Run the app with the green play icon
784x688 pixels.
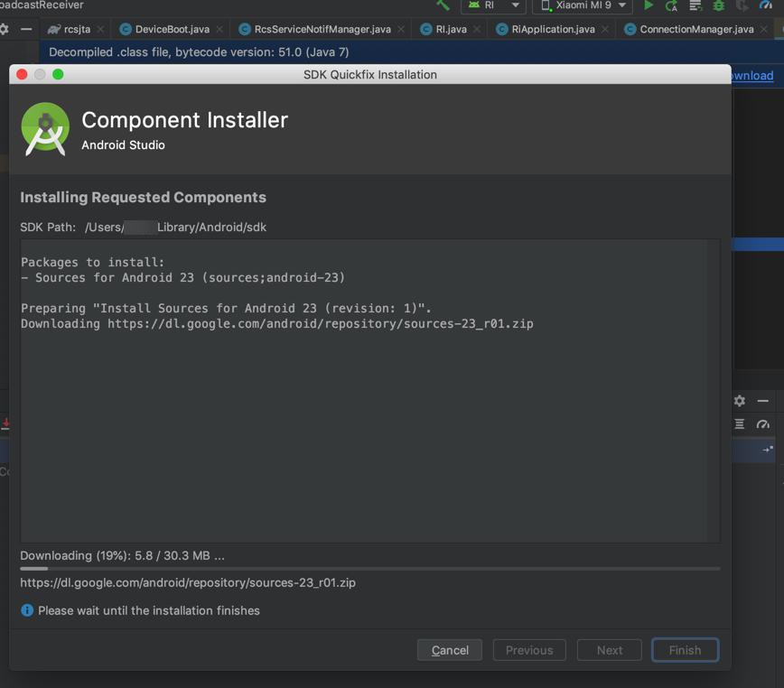point(649,5)
